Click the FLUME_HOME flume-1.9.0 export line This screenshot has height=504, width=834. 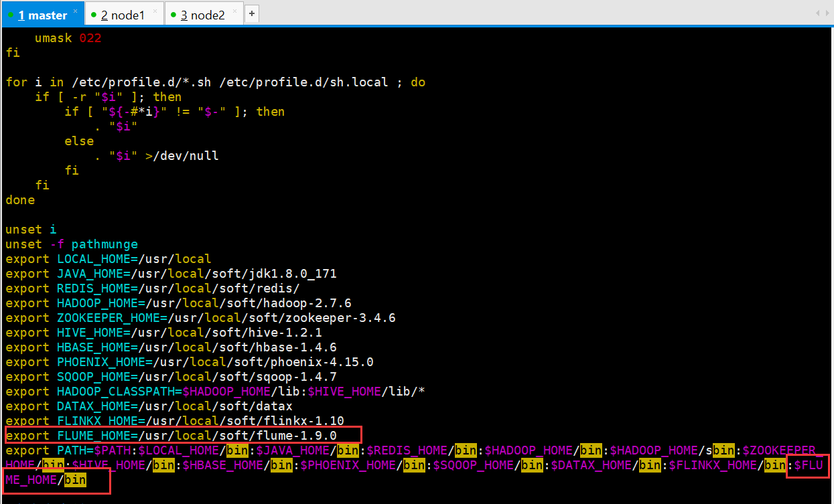click(x=171, y=436)
